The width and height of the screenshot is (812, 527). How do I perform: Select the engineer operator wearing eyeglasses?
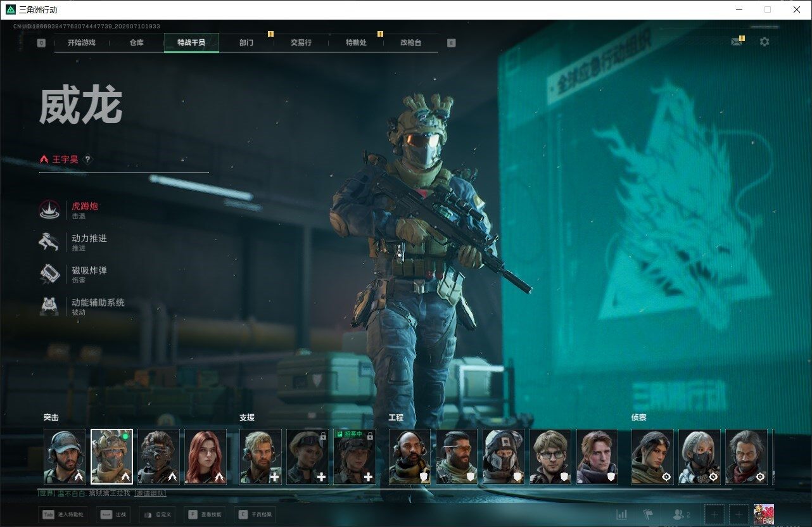550,457
